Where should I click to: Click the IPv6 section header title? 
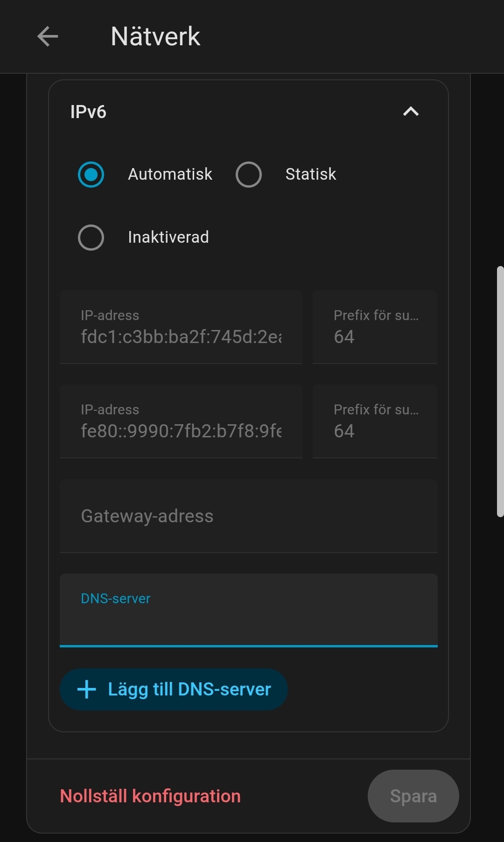[88, 112]
